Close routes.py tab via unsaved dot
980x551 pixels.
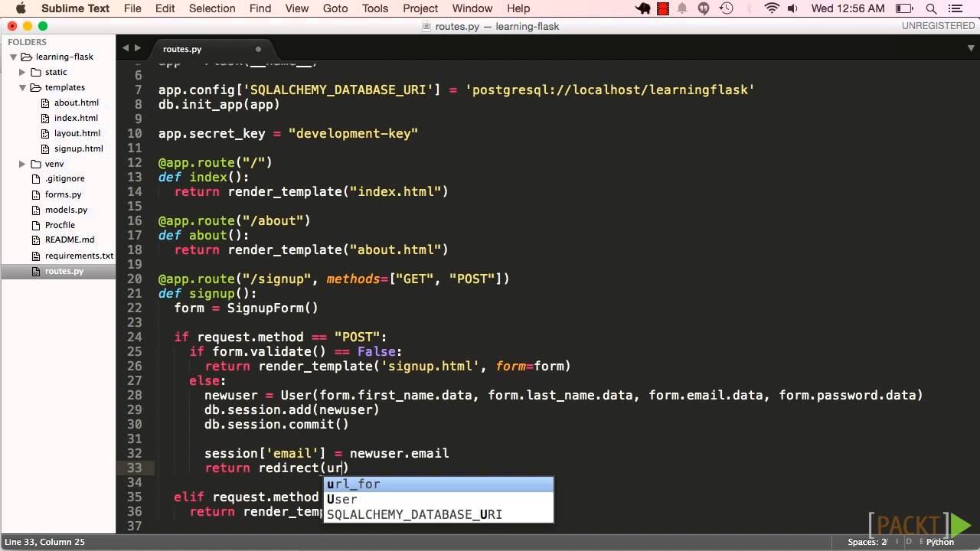click(x=258, y=49)
